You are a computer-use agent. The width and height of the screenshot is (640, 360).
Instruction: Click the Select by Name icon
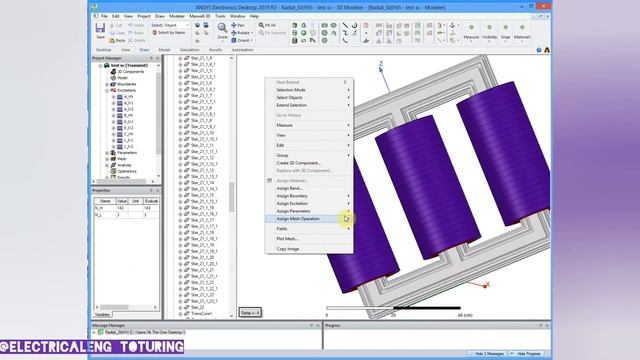(x=155, y=33)
